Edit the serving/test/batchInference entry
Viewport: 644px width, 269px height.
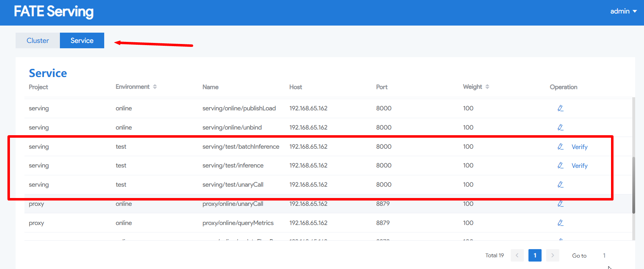[x=560, y=147]
